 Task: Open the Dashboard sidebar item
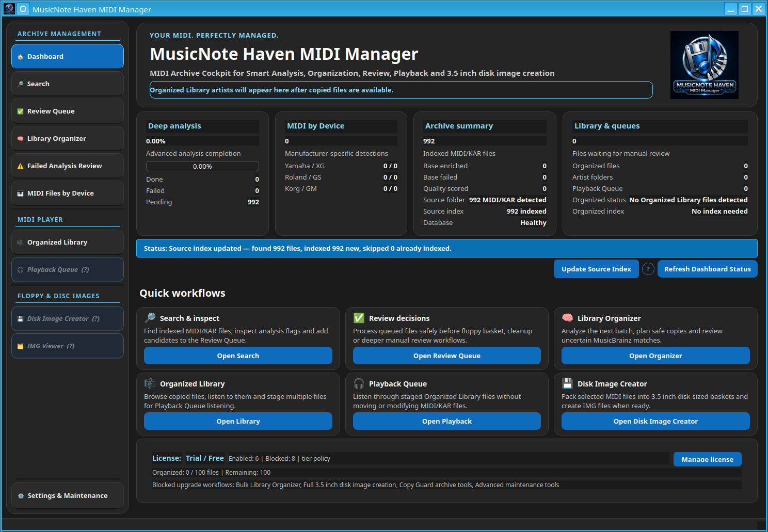coord(68,56)
